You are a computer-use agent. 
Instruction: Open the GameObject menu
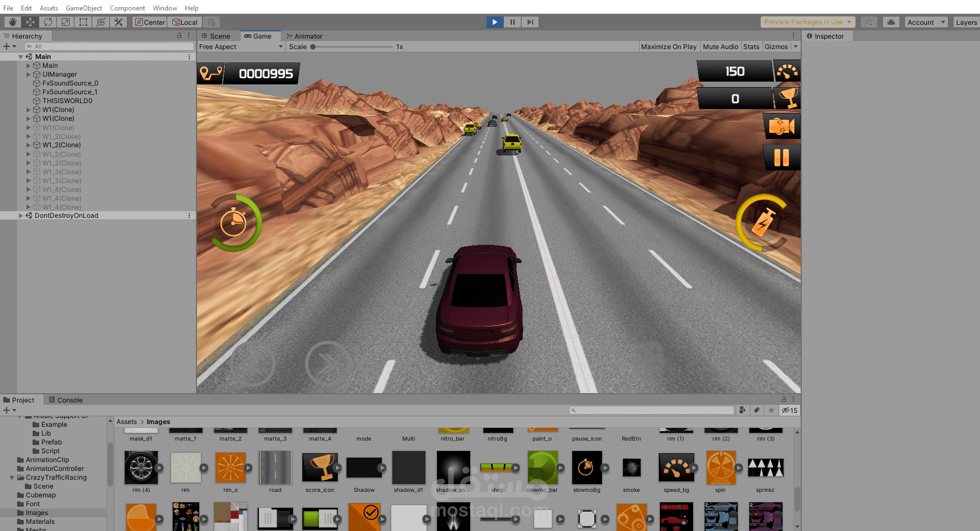(84, 8)
